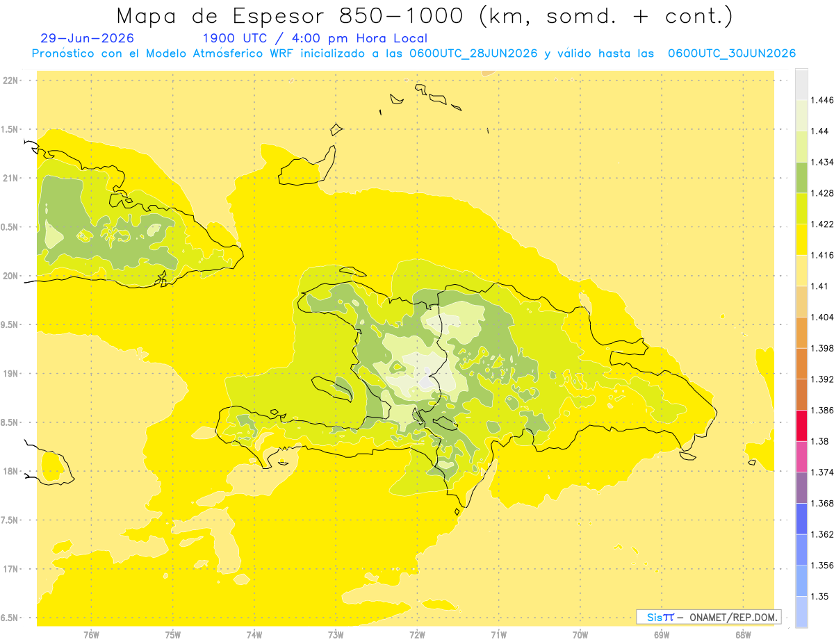Click the legend value "1.392"
This screenshot has width=834, height=644.
click(x=821, y=379)
